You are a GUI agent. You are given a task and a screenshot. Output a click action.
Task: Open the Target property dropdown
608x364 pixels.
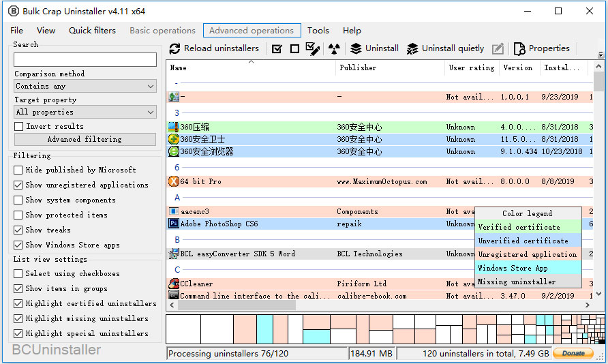click(85, 112)
